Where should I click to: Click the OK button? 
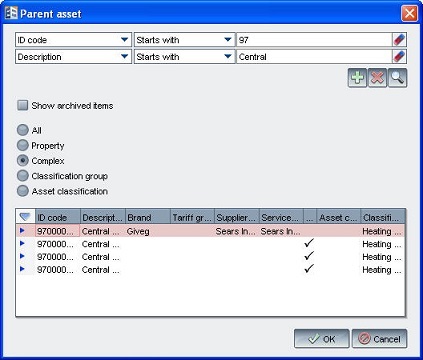322,339
